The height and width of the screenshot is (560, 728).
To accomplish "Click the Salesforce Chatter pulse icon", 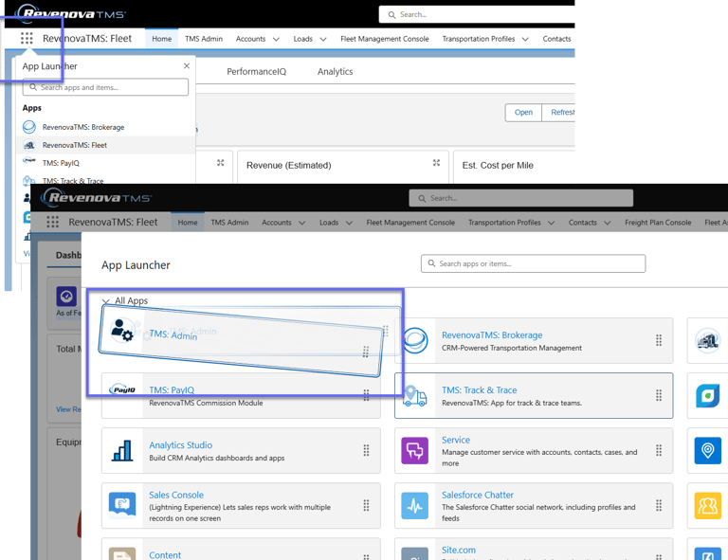I will (414, 505).
